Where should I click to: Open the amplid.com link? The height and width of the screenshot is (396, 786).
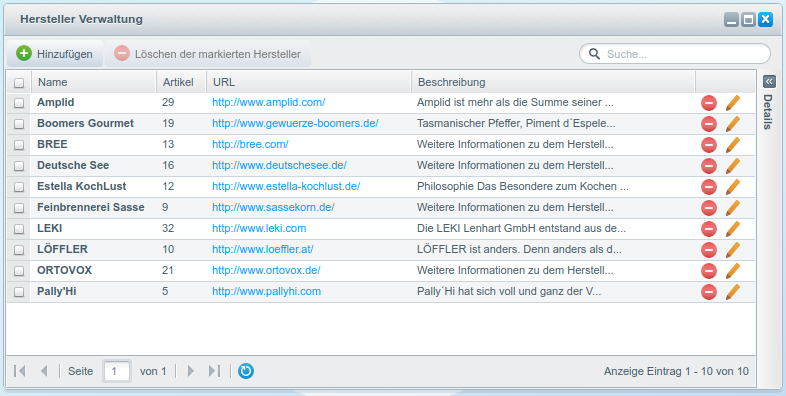click(269, 102)
